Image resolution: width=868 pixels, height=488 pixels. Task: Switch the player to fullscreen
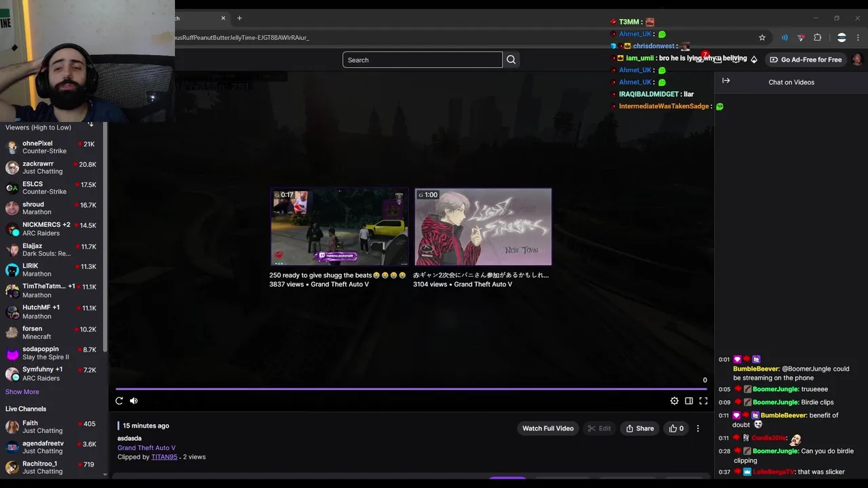tap(703, 401)
